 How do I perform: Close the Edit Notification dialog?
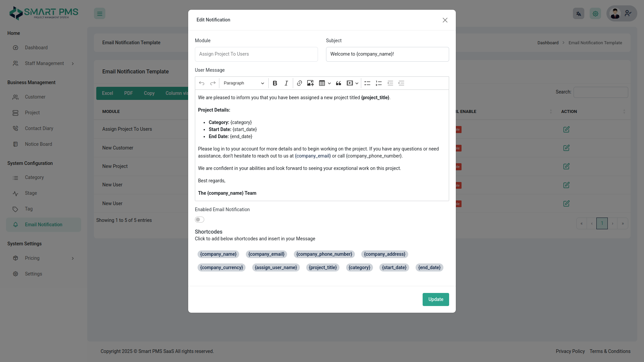point(445,20)
